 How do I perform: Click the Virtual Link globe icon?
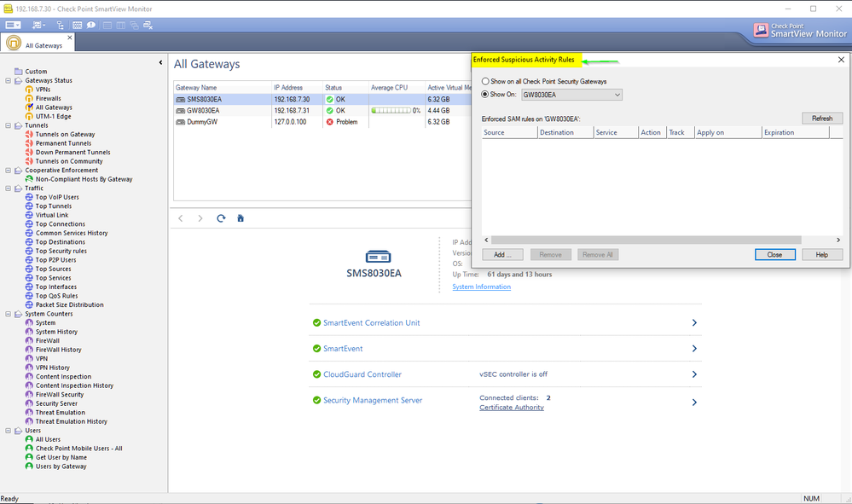[29, 215]
